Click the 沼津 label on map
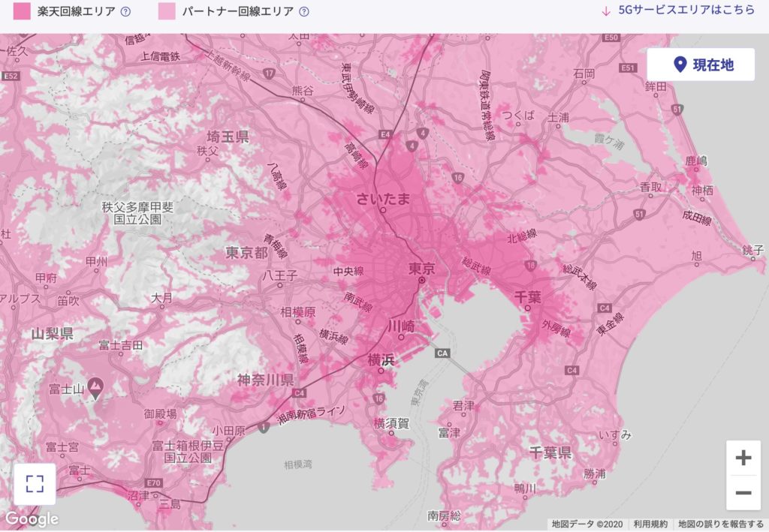 coord(138,496)
